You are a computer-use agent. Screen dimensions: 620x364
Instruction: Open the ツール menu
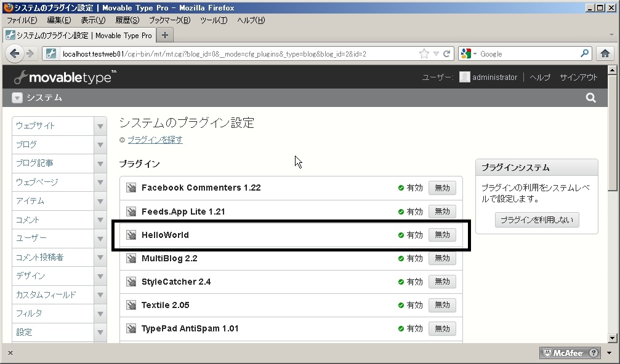[214, 20]
